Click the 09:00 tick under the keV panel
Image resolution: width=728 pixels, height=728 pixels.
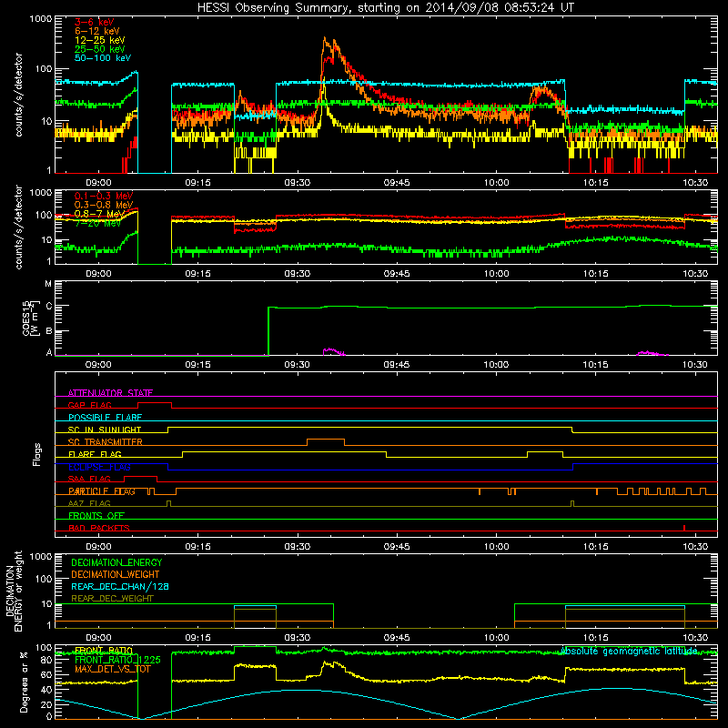tap(98, 183)
